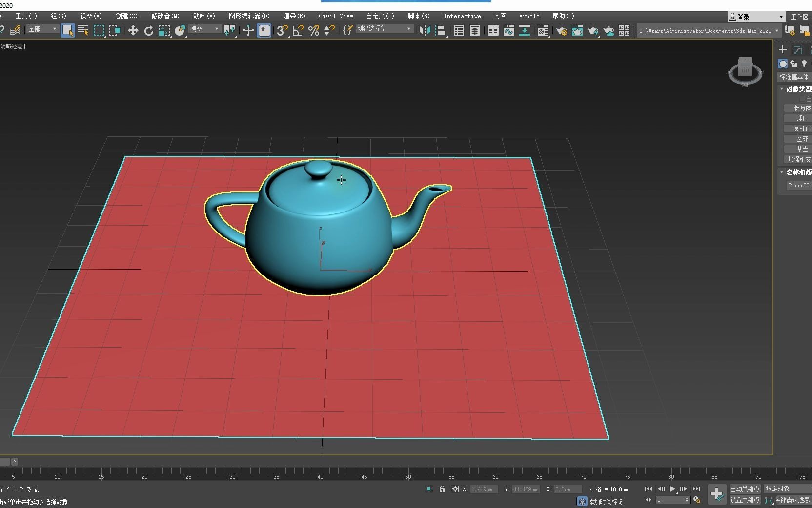Toggle Keyboard Shortcut Override button
This screenshot has height=508, width=812.
(264, 30)
